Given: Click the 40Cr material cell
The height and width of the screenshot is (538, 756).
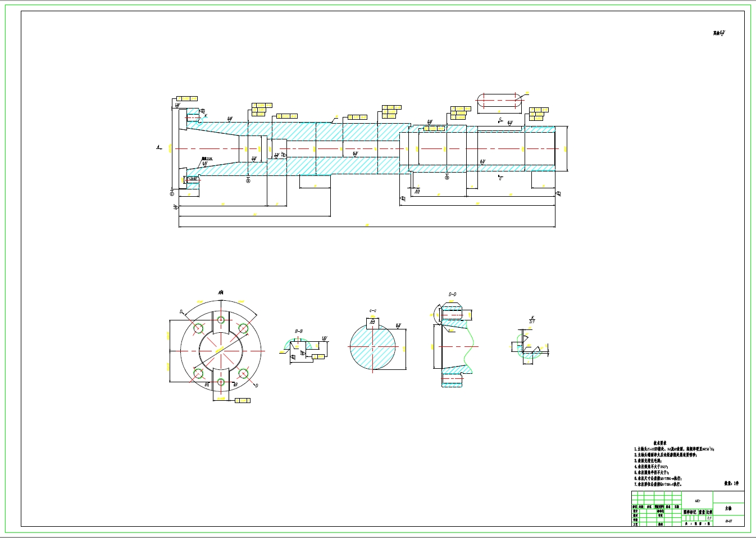Looking at the screenshot, I should (x=697, y=499).
